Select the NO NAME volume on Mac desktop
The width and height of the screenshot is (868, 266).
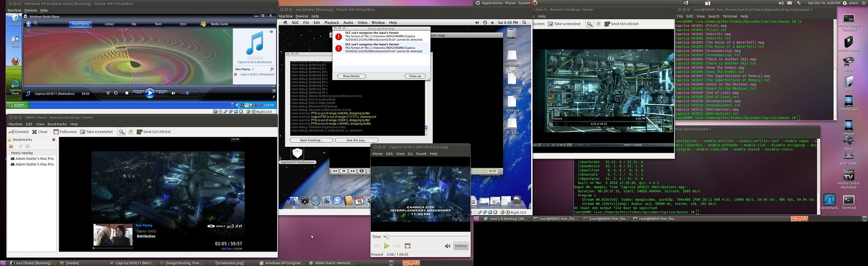point(512,59)
